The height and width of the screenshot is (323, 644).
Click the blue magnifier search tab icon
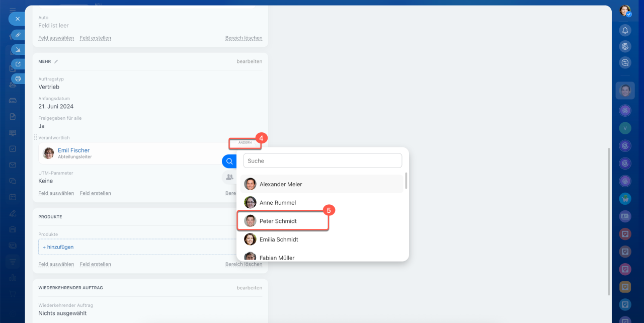(x=229, y=161)
